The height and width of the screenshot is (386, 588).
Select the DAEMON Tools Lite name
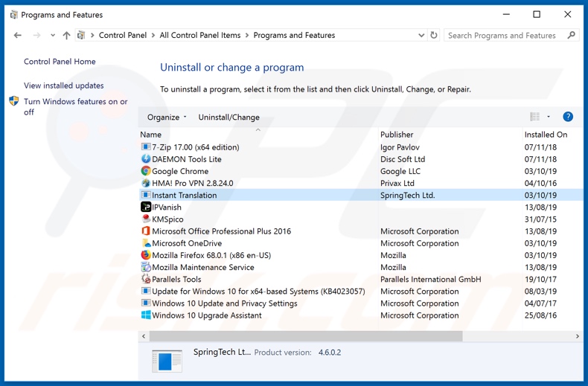[186, 159]
